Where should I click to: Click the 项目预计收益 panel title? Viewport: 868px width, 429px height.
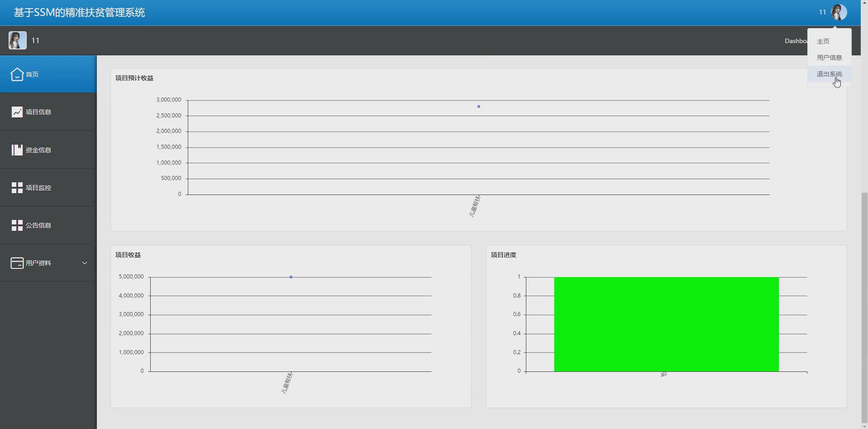coord(134,78)
